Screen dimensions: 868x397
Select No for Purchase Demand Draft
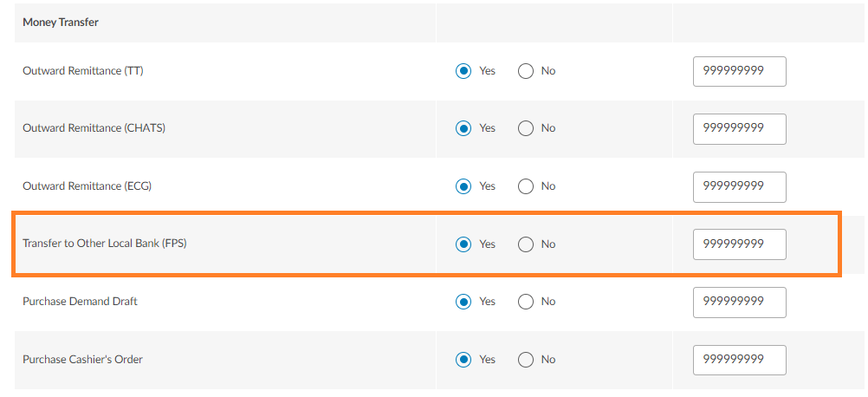(526, 302)
